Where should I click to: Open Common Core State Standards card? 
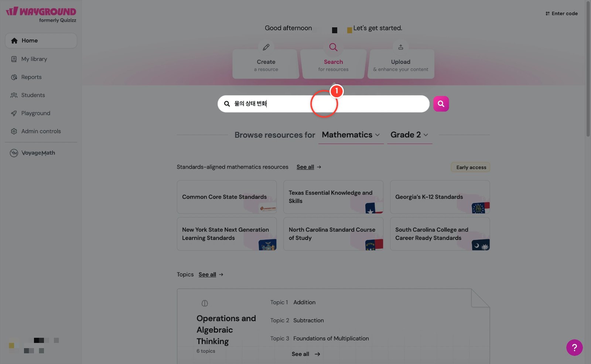pyautogui.click(x=227, y=197)
